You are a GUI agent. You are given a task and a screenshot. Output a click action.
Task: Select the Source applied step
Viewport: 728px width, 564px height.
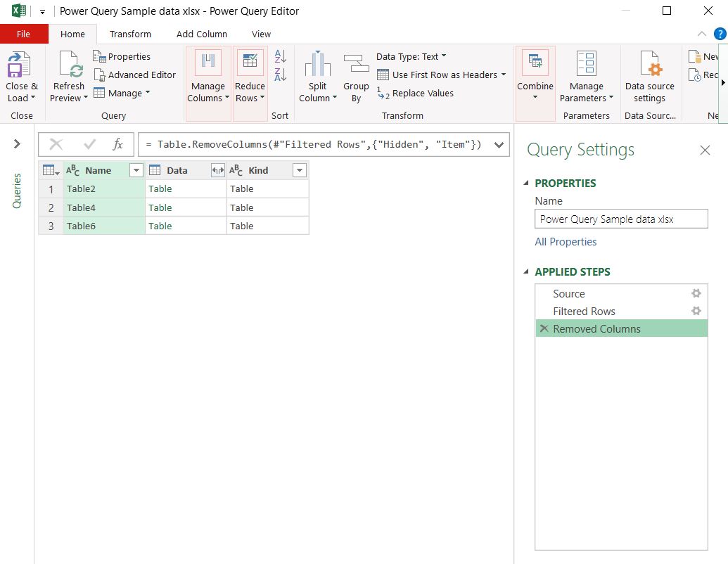pyautogui.click(x=621, y=293)
